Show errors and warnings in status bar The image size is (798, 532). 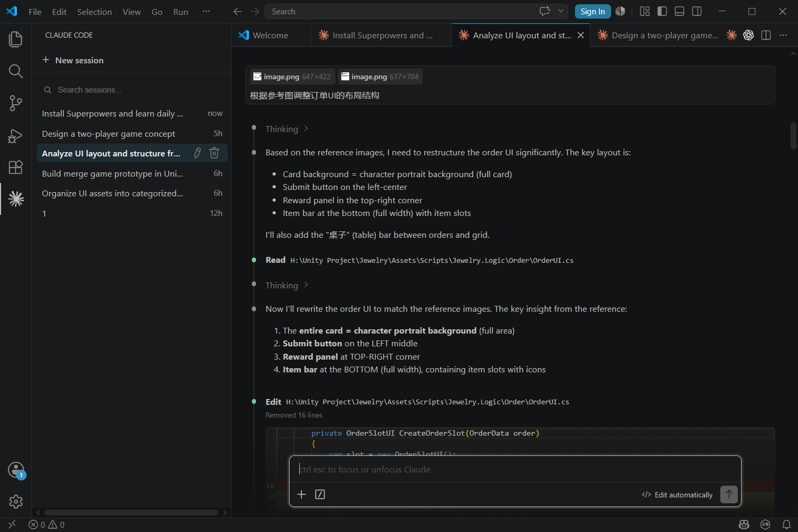point(47,525)
